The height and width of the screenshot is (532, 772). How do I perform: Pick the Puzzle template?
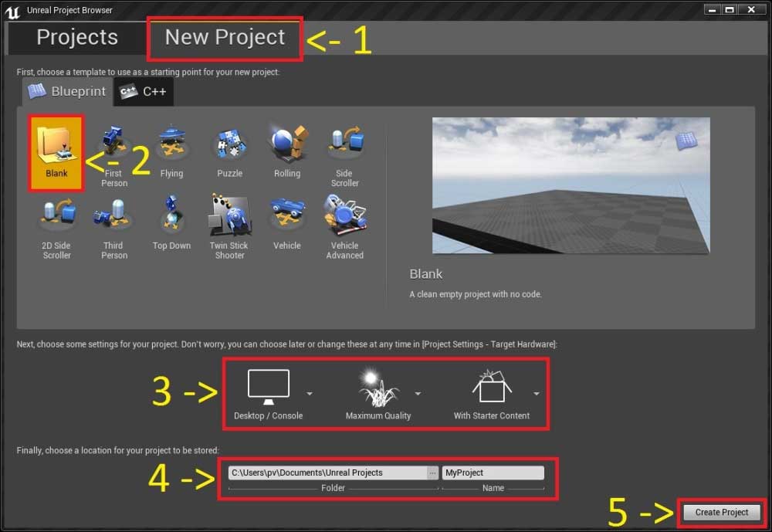pos(229,151)
